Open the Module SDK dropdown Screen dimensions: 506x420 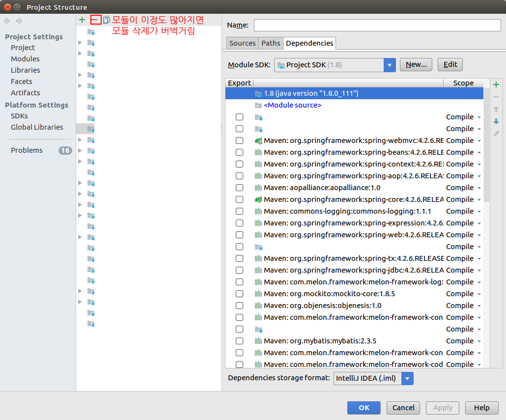(390, 65)
